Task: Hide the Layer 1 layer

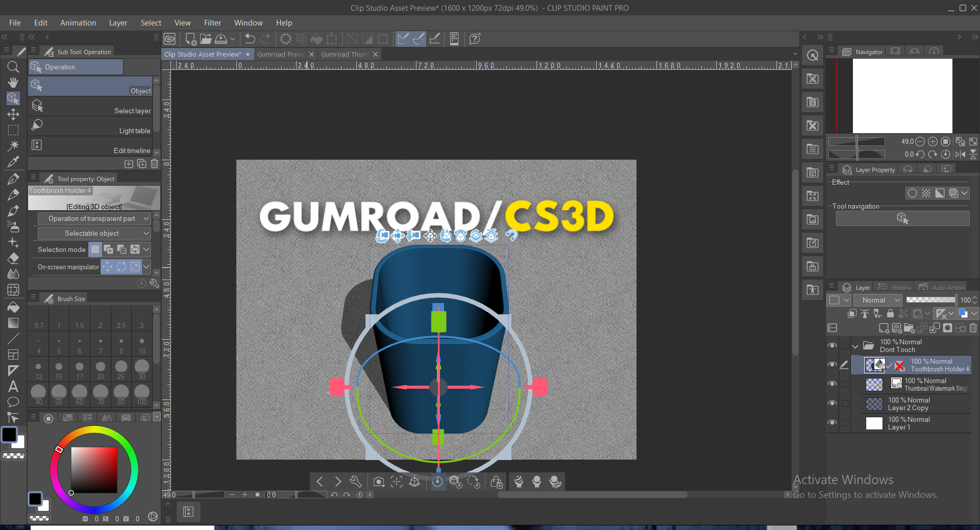Action: tap(832, 423)
